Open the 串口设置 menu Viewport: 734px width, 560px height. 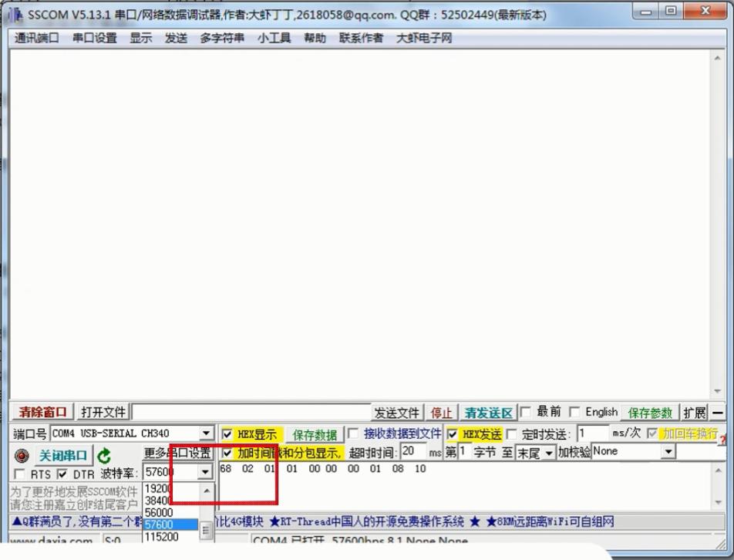coord(95,38)
